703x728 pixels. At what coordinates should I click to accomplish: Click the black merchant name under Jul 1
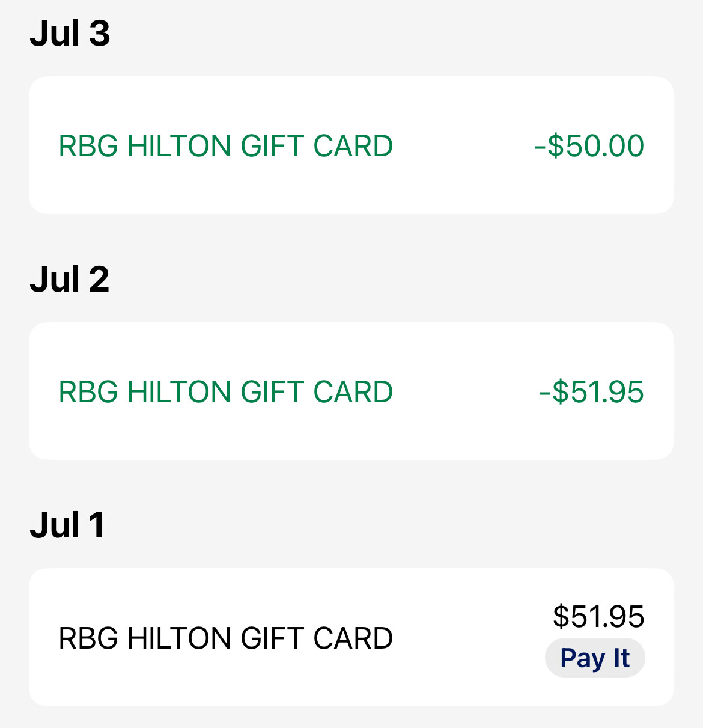225,638
